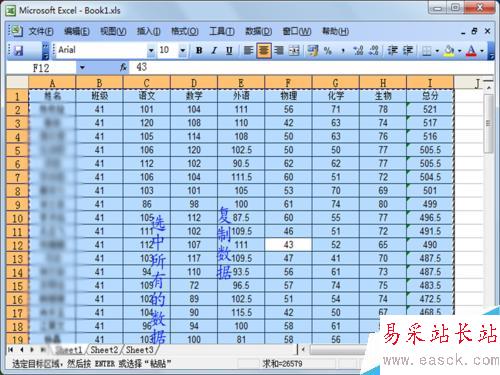Minimize the workbook window inside Excel
Image resolution: width=500 pixels, height=375 pixels.
(463, 32)
